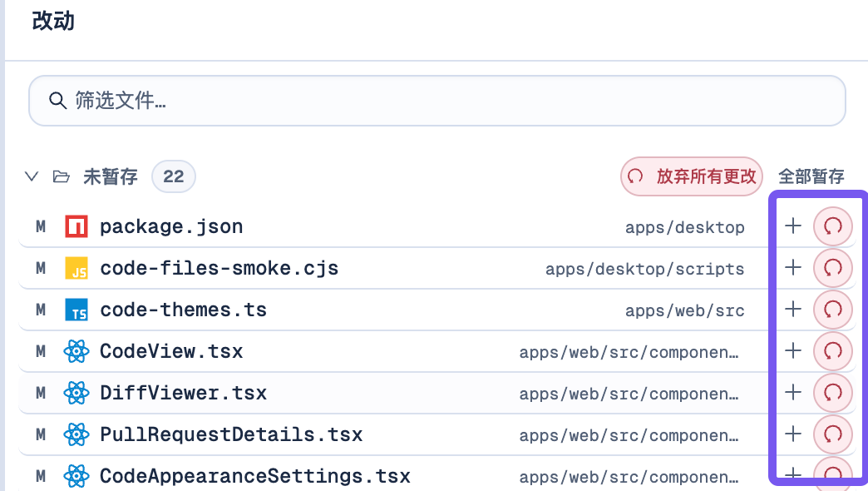The height and width of the screenshot is (491, 868).
Task: Click the folder icon next to 未暂存
Action: pos(61,176)
